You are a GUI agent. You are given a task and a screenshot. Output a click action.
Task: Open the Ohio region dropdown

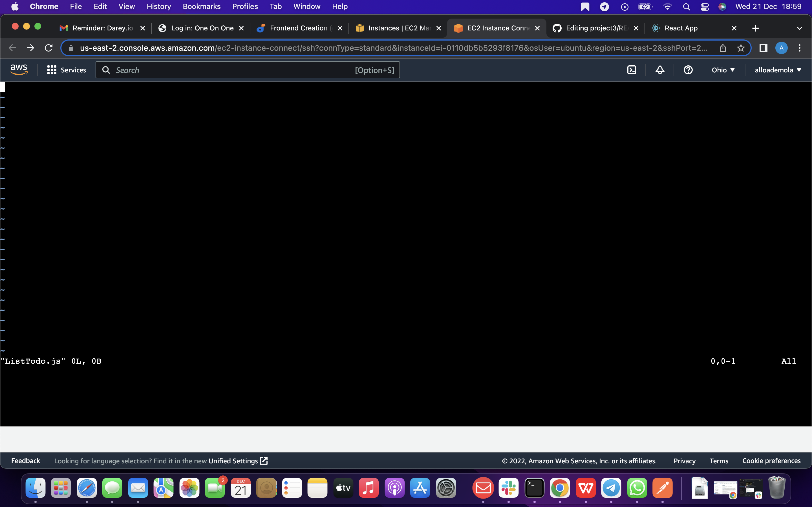(x=723, y=70)
